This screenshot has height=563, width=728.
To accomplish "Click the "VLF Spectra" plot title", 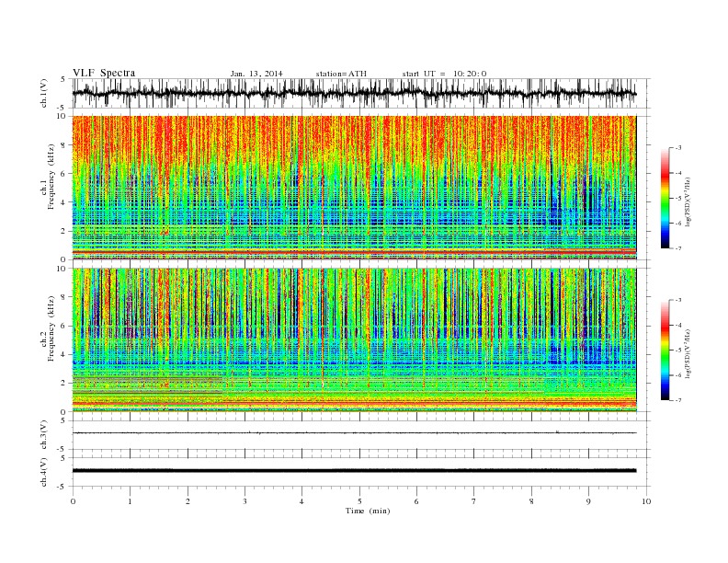I will coord(104,73).
